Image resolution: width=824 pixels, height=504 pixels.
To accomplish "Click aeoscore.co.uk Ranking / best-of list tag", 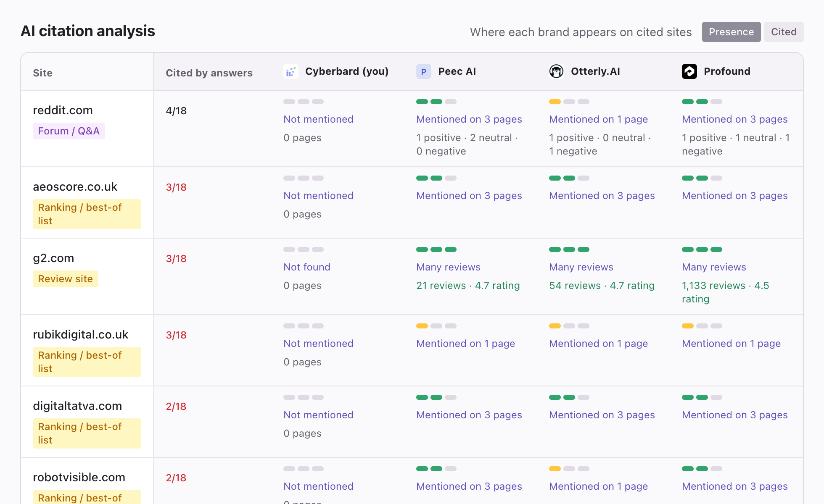I will (x=87, y=214).
